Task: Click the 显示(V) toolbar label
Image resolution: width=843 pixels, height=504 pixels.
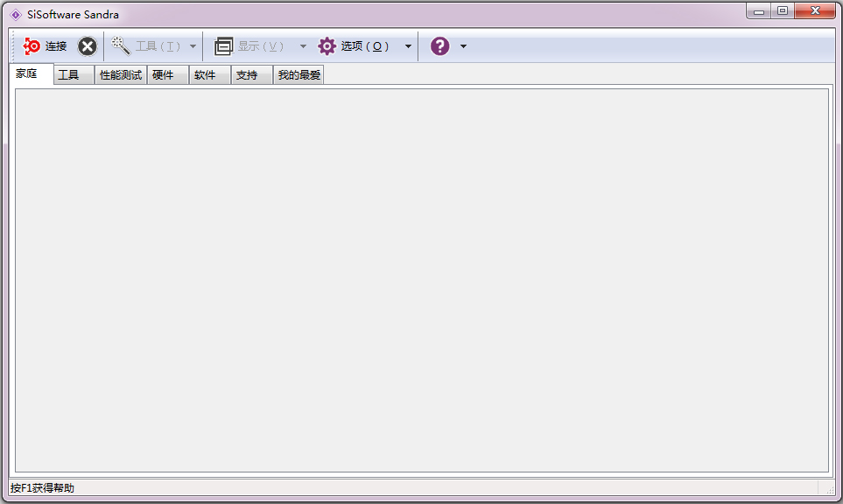Action: [x=261, y=46]
